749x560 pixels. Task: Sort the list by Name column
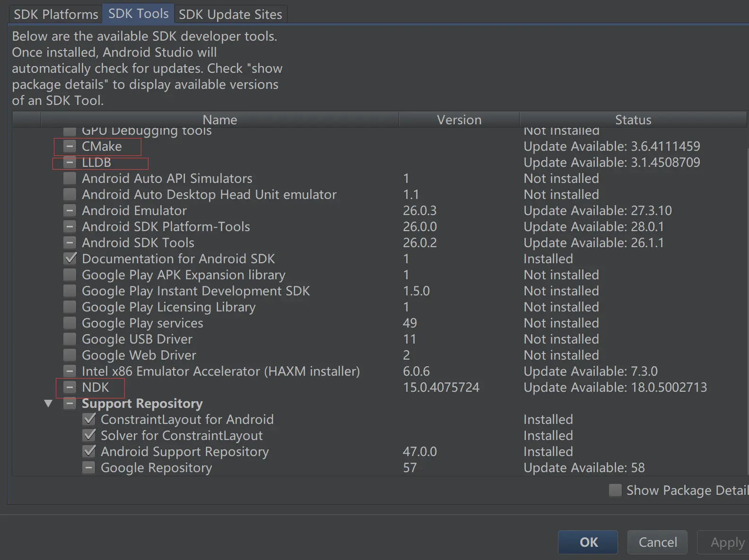click(x=220, y=120)
